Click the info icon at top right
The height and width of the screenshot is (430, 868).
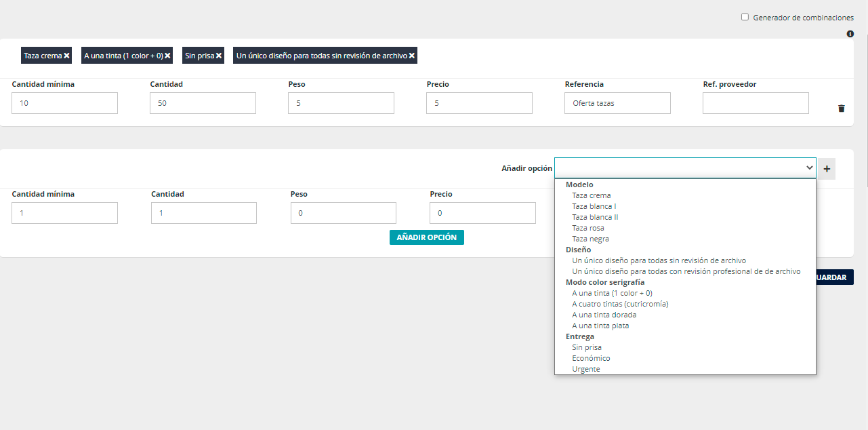[850, 34]
